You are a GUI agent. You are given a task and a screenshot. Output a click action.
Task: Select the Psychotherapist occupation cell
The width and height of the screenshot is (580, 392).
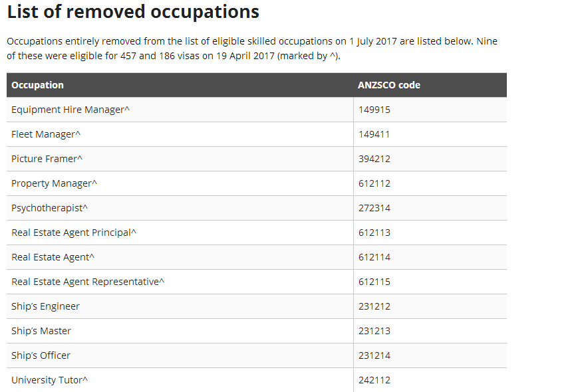50,208
